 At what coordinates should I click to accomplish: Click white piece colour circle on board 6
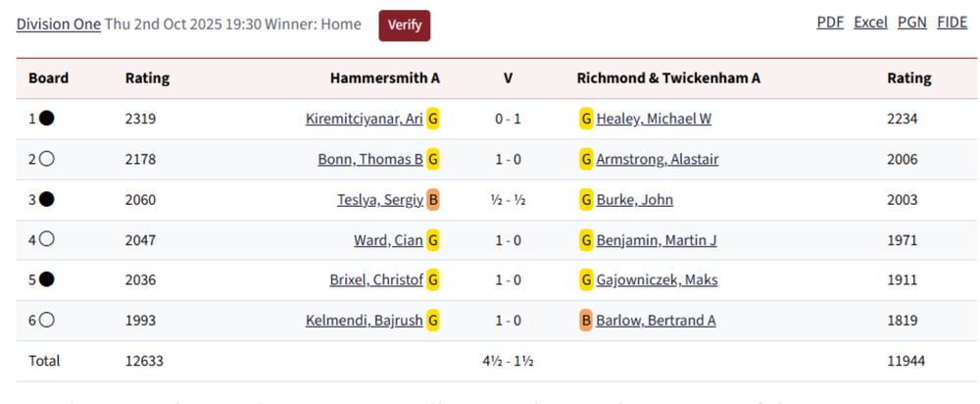coord(46,321)
